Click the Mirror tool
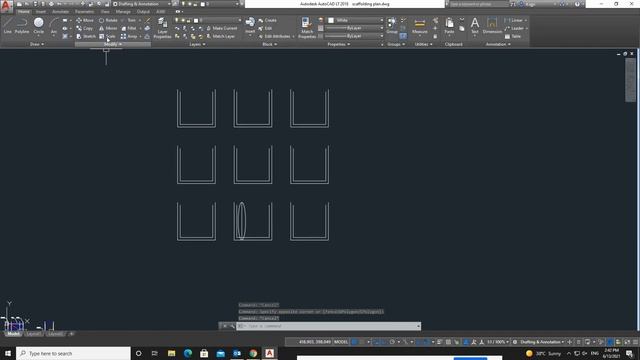640x360 pixels. coord(108,28)
